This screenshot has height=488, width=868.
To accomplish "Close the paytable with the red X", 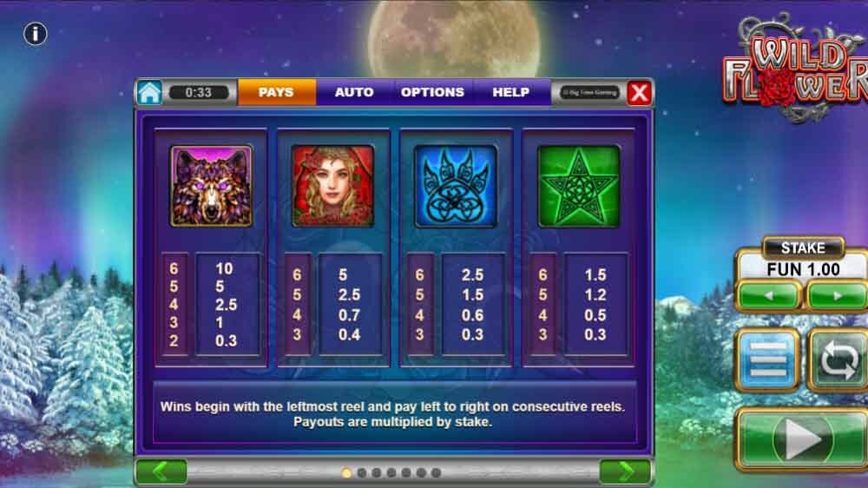I will point(639,93).
